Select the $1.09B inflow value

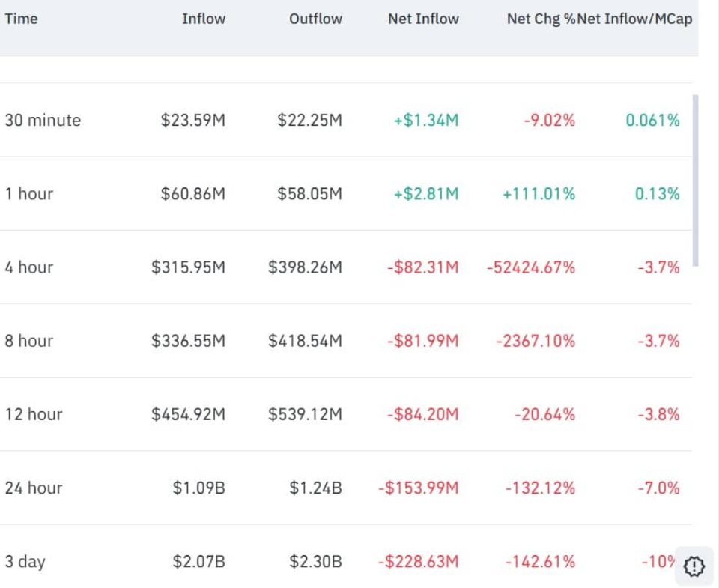coord(198,488)
